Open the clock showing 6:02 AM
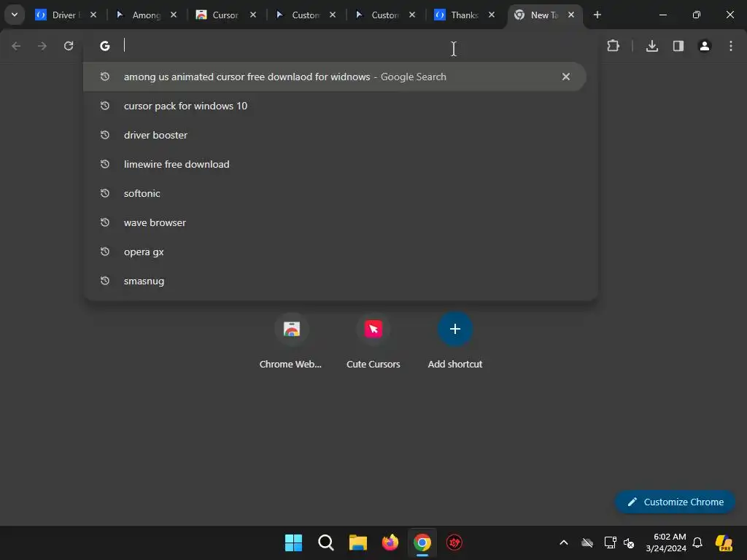 (x=666, y=542)
